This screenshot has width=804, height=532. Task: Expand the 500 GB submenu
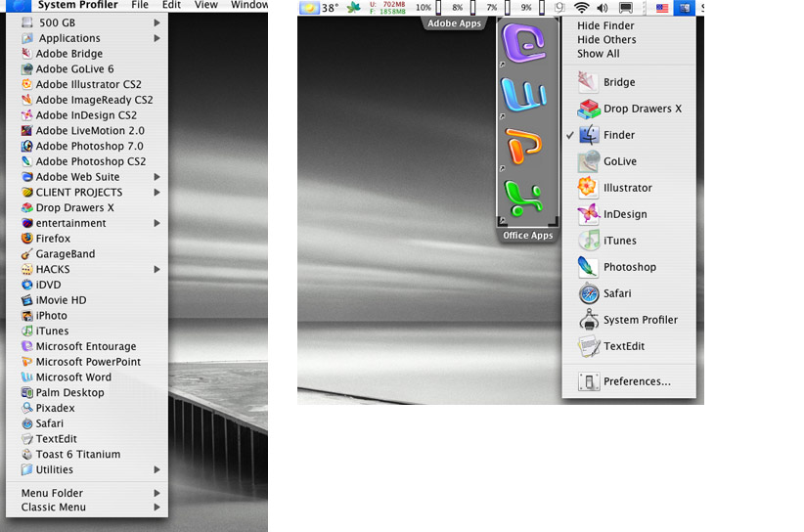(x=87, y=22)
